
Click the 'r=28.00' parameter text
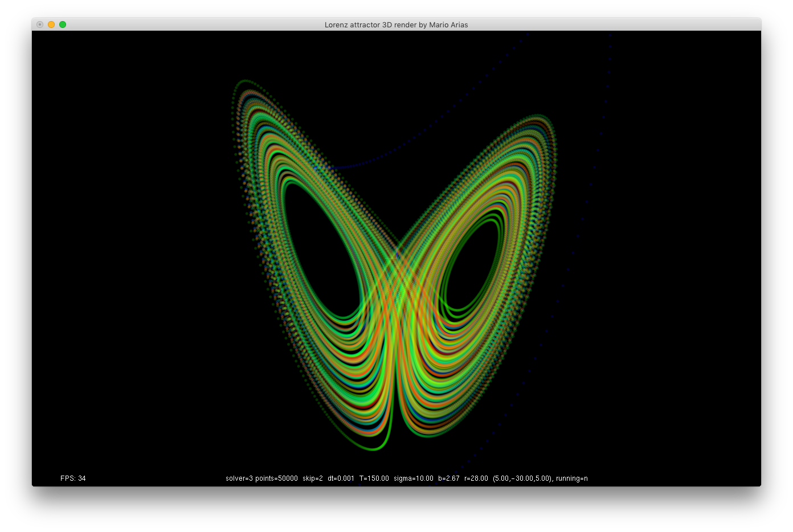coord(476,478)
